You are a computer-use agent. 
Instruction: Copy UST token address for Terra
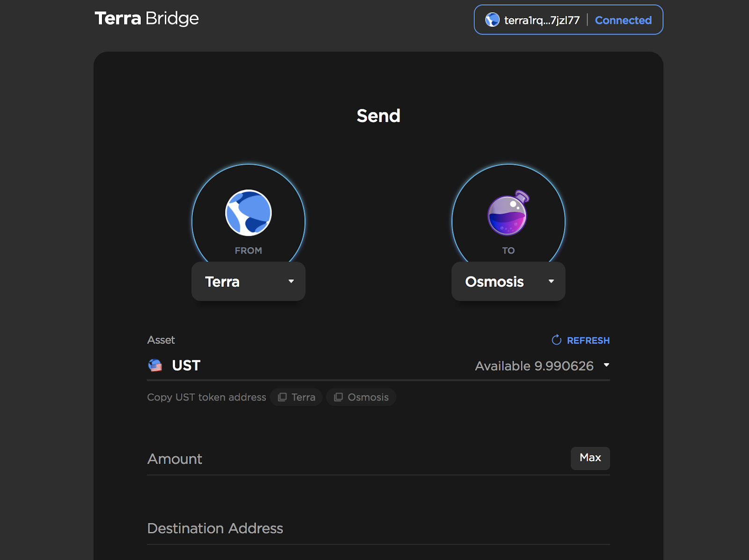[x=296, y=397]
